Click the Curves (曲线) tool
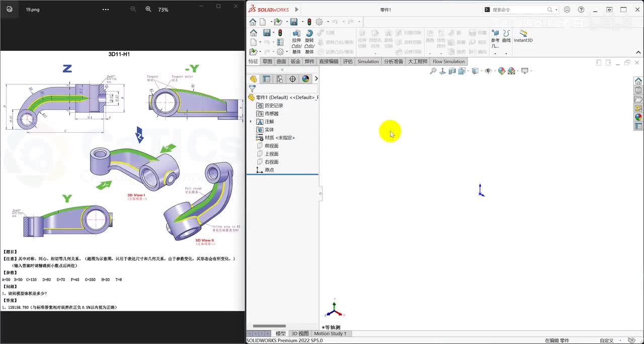The height and width of the screenshot is (344, 644). [506, 36]
